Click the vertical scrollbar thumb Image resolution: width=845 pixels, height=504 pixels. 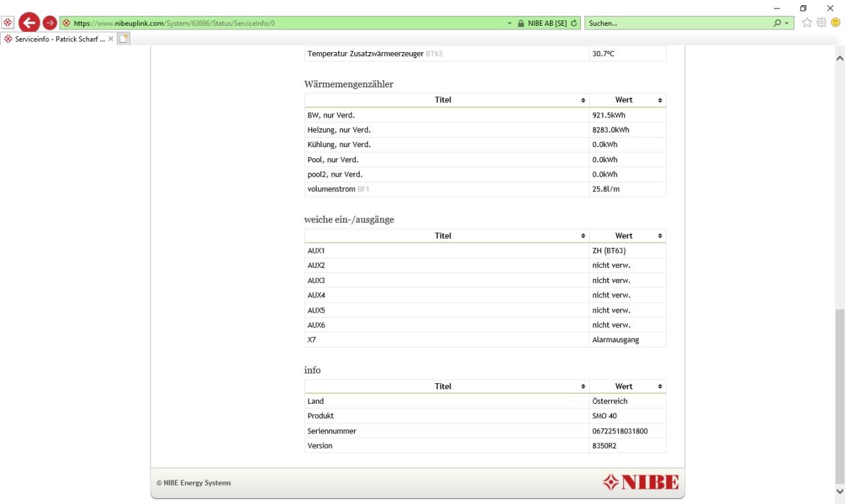coord(839,395)
